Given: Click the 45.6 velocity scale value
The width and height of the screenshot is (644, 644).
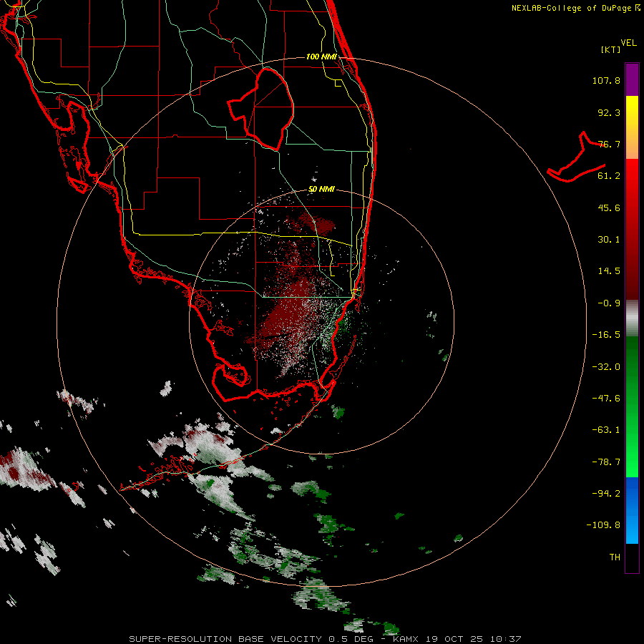Looking at the screenshot, I should (609, 208).
